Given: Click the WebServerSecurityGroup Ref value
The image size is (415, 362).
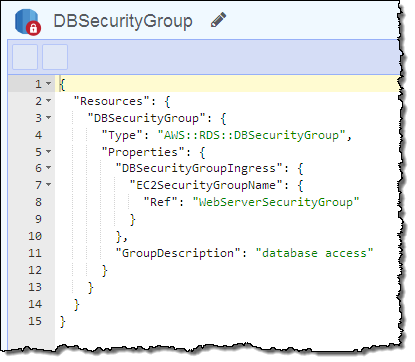Looking at the screenshot, I should 276,202.
